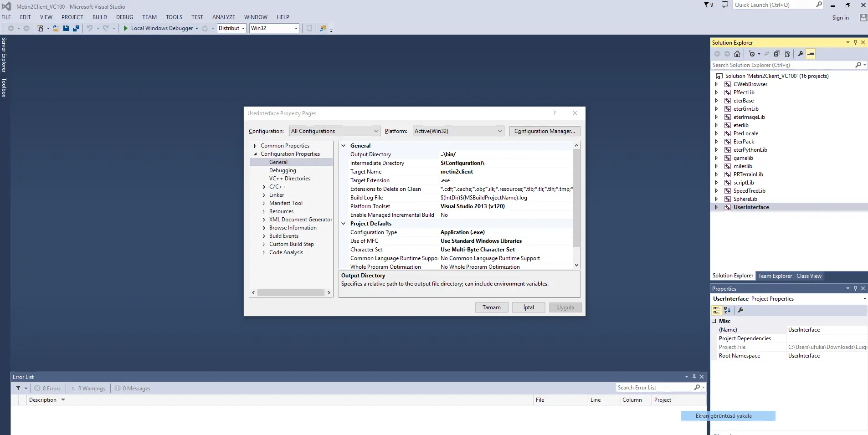Click the Save toolbar icon
Screen dimensions: 868x435
(x=66, y=28)
